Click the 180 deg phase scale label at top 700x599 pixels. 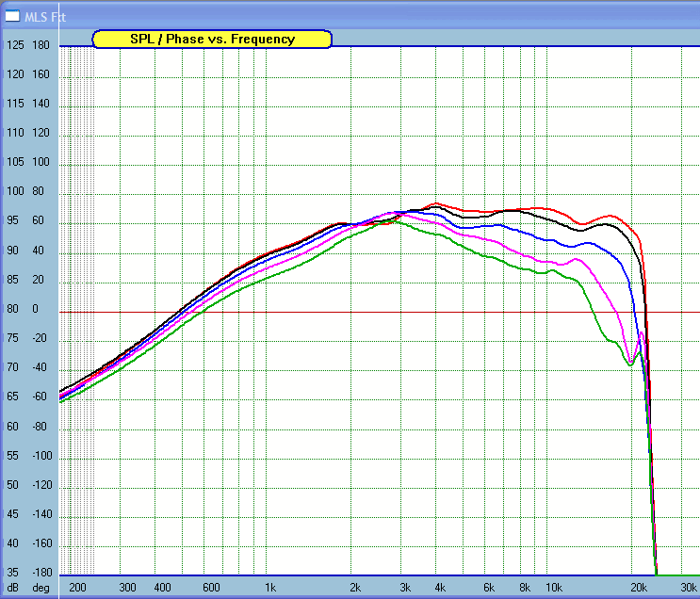point(41,45)
